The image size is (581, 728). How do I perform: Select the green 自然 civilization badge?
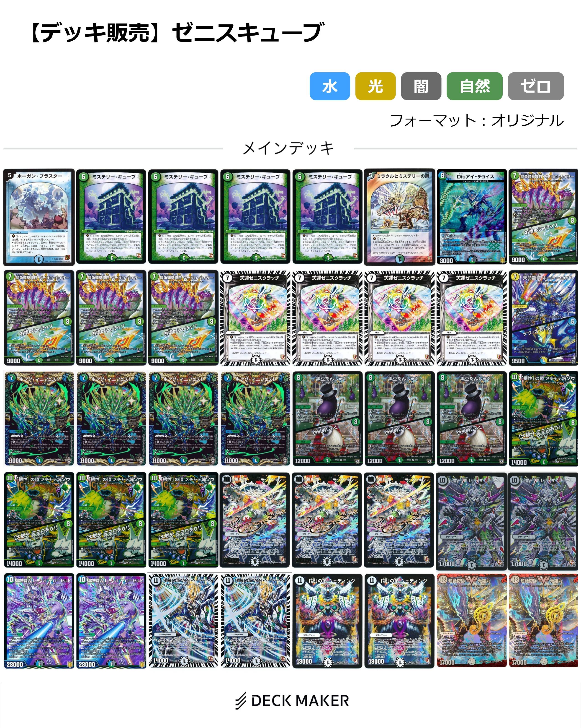[x=474, y=86]
